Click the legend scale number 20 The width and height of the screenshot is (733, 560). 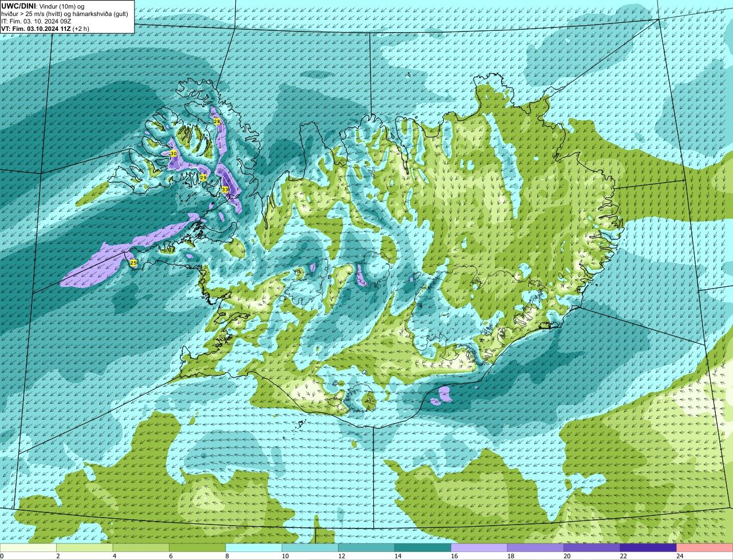(567, 556)
